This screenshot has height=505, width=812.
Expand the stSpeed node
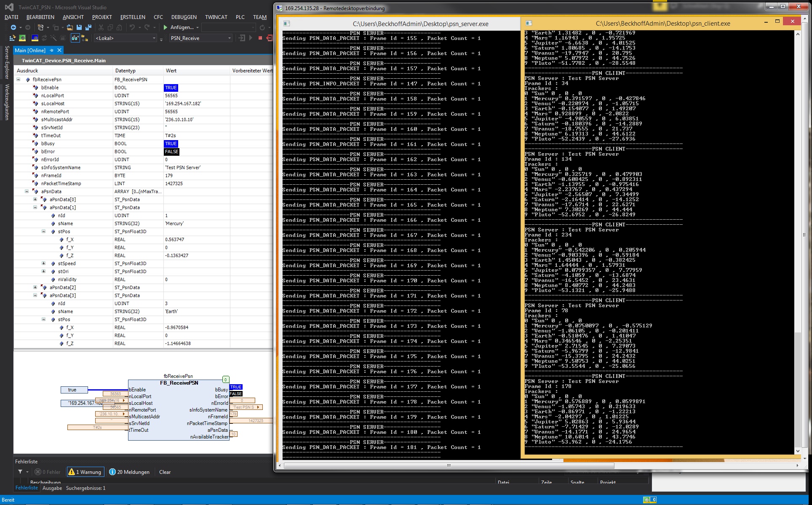coord(44,263)
